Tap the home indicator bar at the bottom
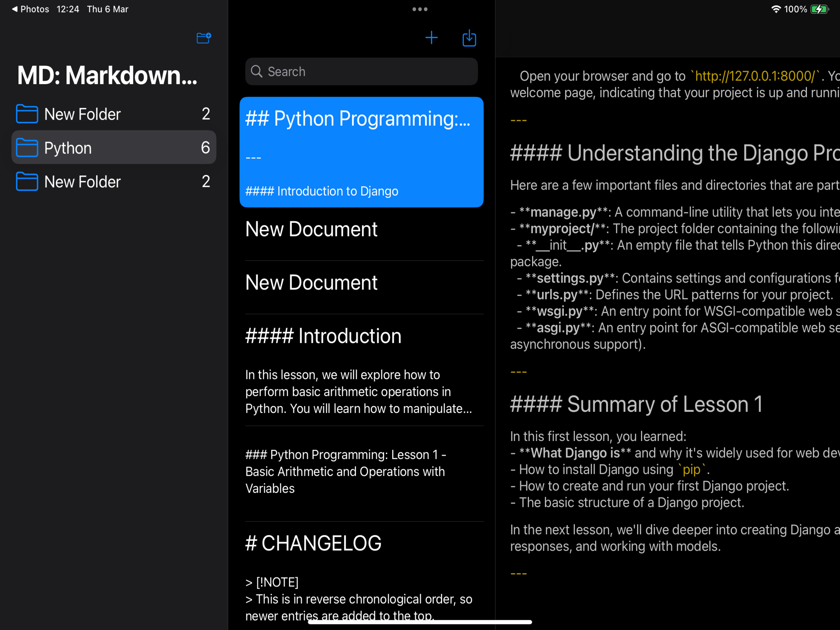The height and width of the screenshot is (630, 840). [420, 622]
